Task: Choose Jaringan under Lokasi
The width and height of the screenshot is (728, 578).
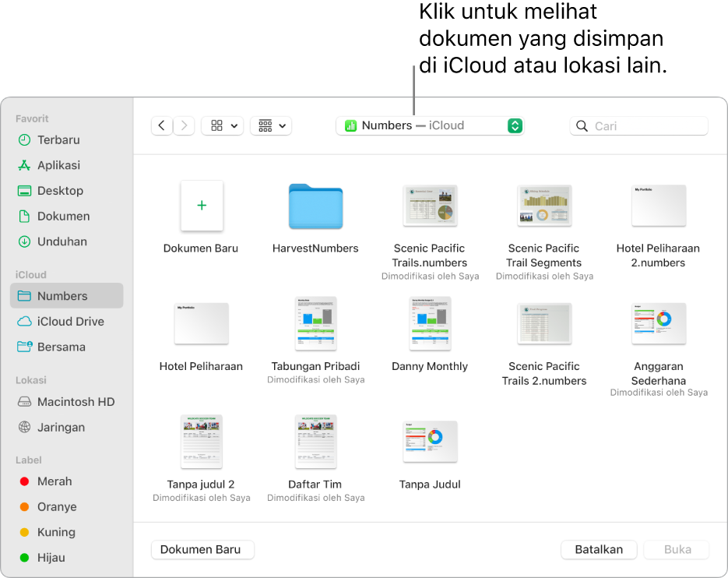Action: click(x=61, y=428)
